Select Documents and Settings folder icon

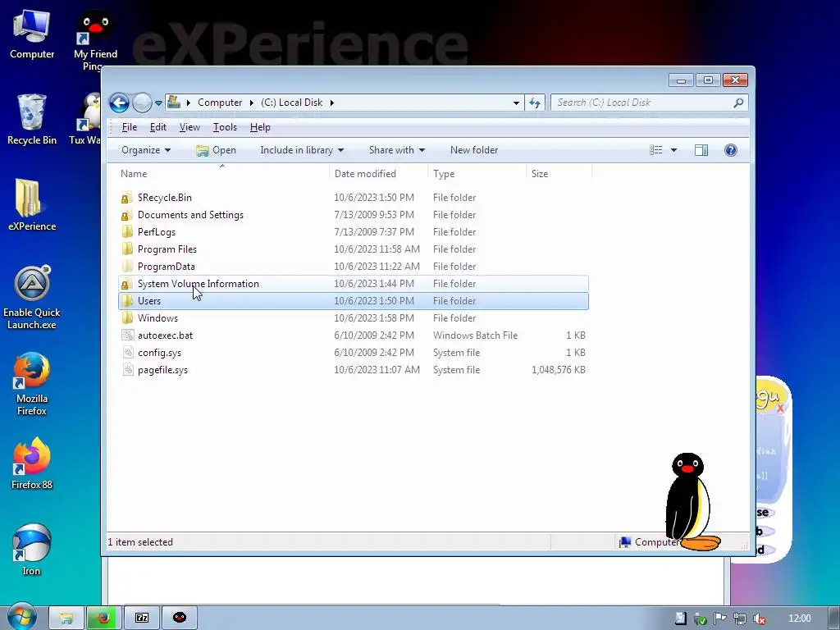pyautogui.click(x=127, y=215)
